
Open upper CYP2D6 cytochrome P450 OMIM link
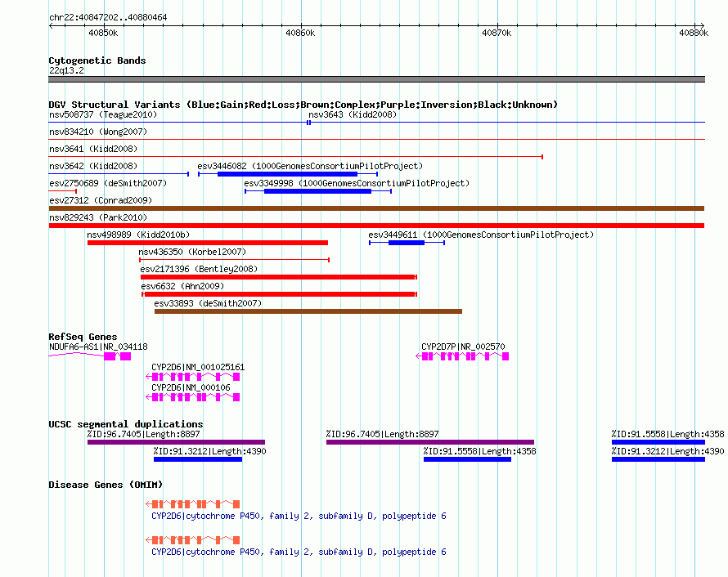299,516
